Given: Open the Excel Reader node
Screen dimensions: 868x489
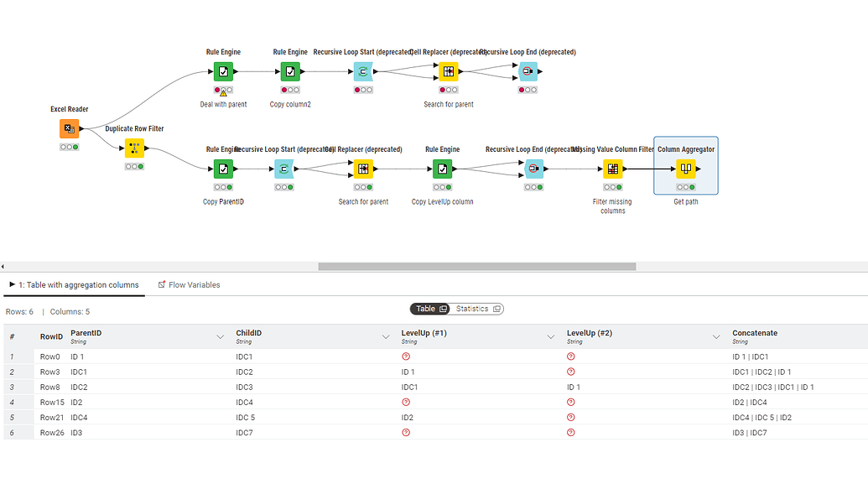Looking at the screenshot, I should 68,127.
